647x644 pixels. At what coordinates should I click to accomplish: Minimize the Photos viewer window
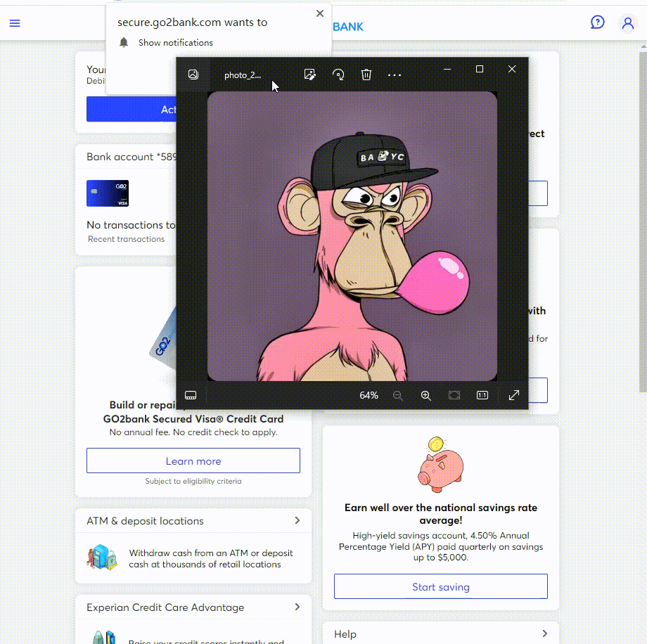pos(447,69)
